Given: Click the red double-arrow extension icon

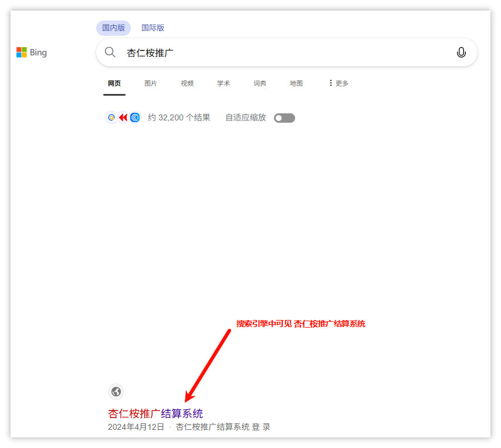Looking at the screenshot, I should [x=123, y=117].
